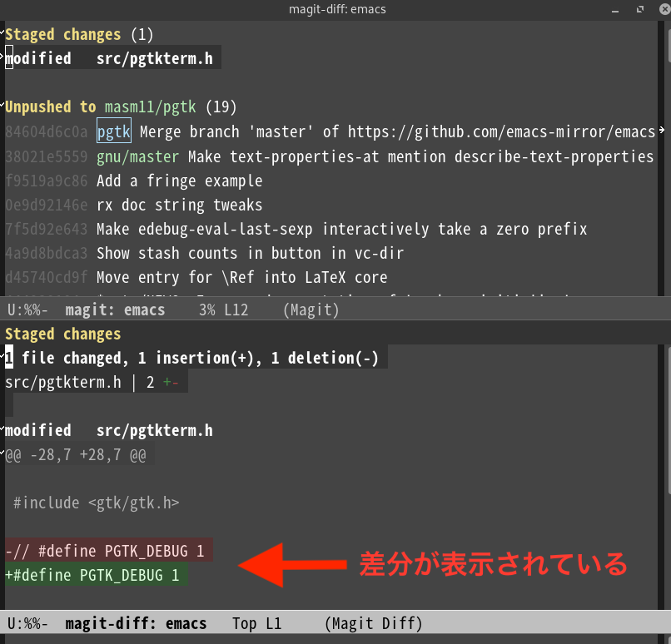Open commit d45740cd9f Move entry for \Ref
The image size is (671, 644).
pos(196,277)
